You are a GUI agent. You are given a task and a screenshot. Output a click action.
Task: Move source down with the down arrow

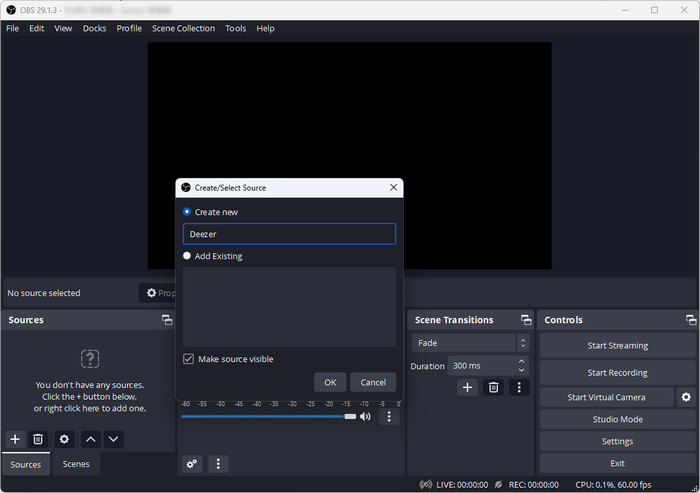(114, 439)
